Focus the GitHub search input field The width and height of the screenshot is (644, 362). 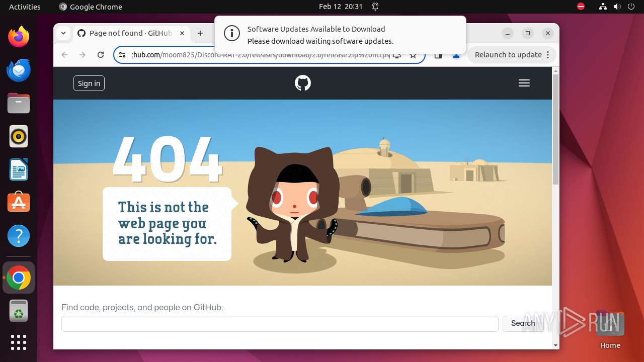tap(280, 324)
